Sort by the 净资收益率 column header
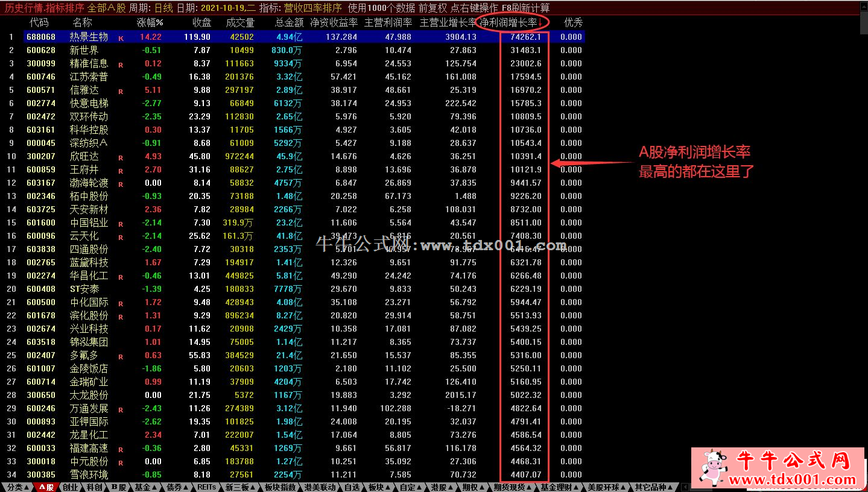This screenshot has height=492, width=868. coord(334,23)
